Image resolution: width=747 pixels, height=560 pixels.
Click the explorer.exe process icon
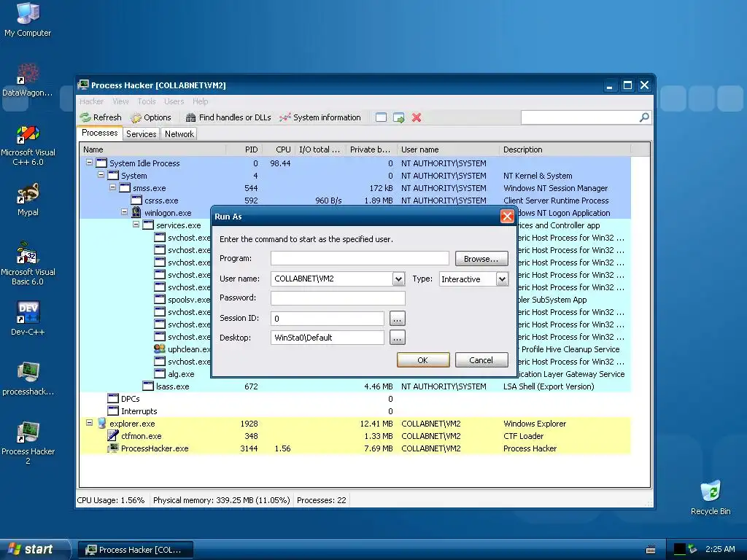point(101,423)
